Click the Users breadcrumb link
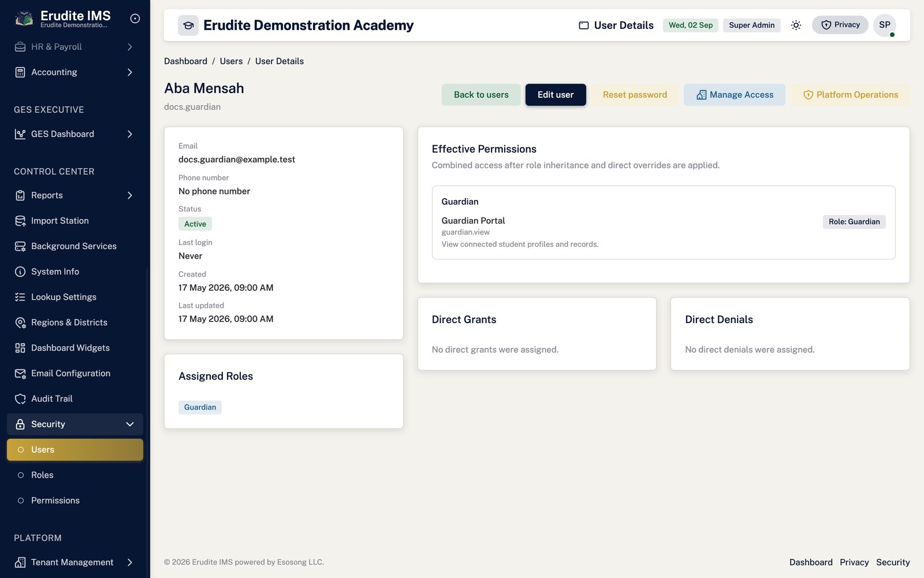Viewport: 924px width, 578px height. pos(231,61)
